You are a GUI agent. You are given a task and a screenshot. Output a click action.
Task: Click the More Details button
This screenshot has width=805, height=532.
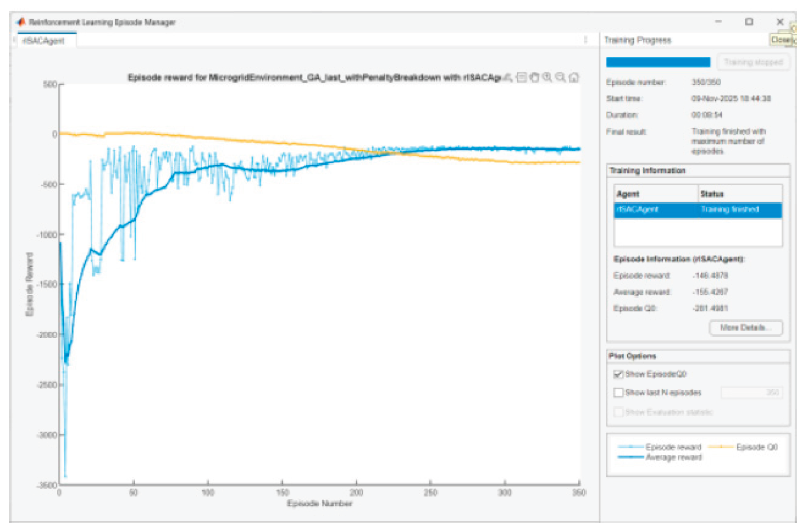point(746,327)
